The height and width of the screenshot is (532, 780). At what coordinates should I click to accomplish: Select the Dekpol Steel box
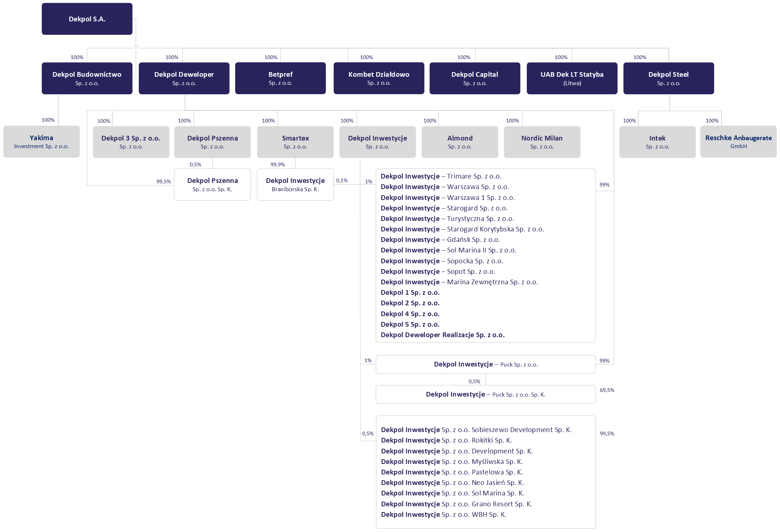click(x=668, y=78)
